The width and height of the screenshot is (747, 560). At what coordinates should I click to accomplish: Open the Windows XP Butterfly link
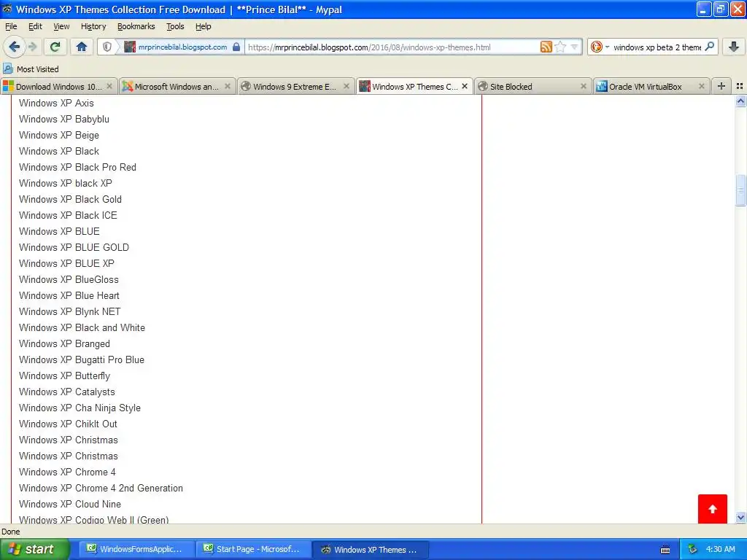point(64,376)
